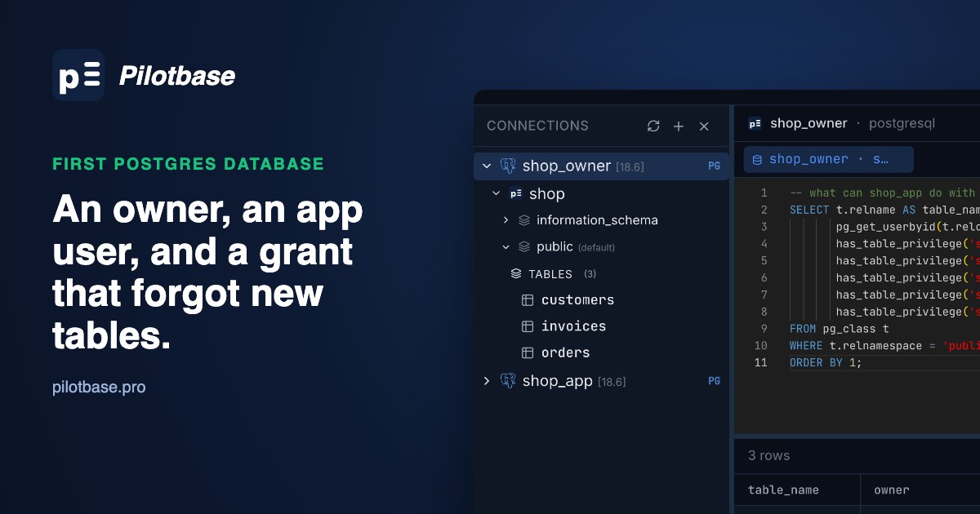Click the database icon in the query tab

pyautogui.click(x=757, y=160)
